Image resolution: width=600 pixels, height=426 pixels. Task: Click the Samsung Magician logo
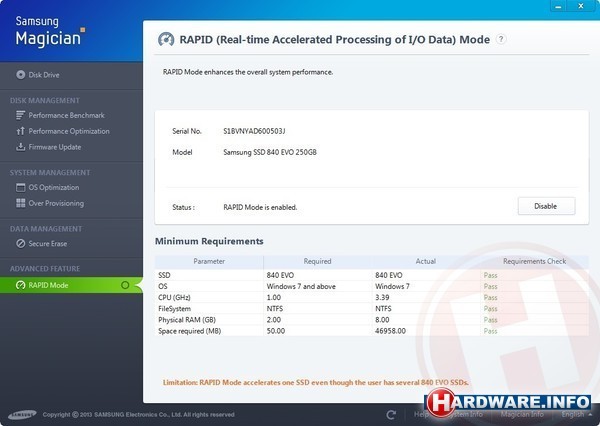[x=50, y=31]
